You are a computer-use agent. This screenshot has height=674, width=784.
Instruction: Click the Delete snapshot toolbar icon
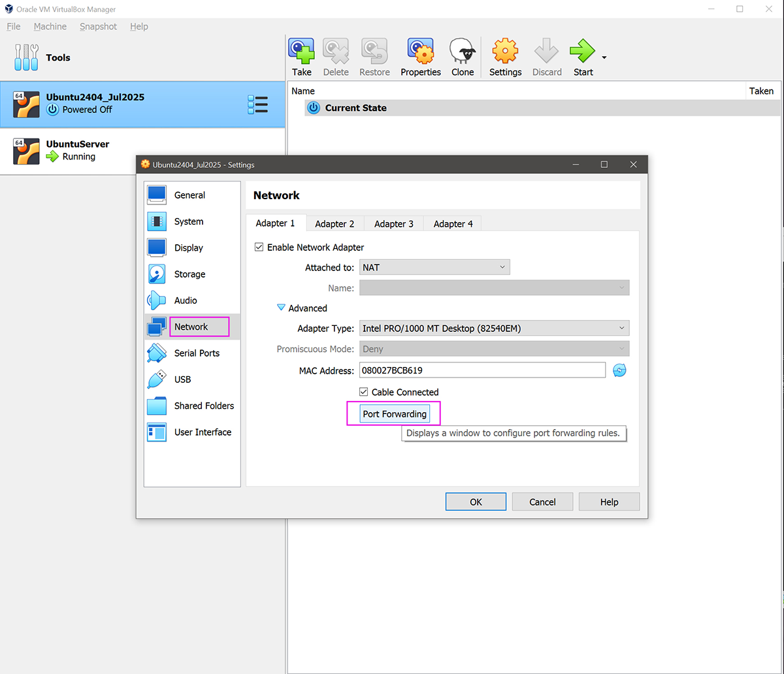tap(336, 51)
